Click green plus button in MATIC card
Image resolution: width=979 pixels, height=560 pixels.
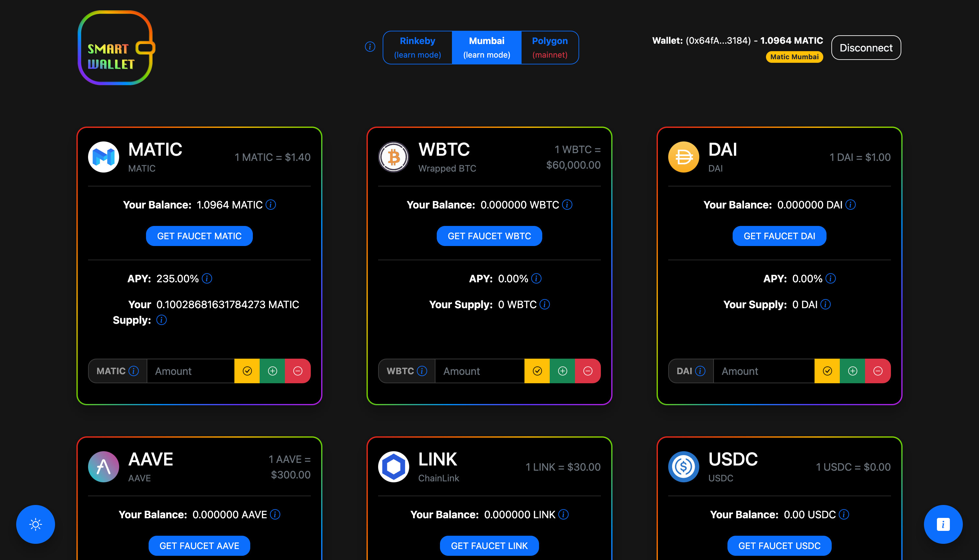(272, 371)
